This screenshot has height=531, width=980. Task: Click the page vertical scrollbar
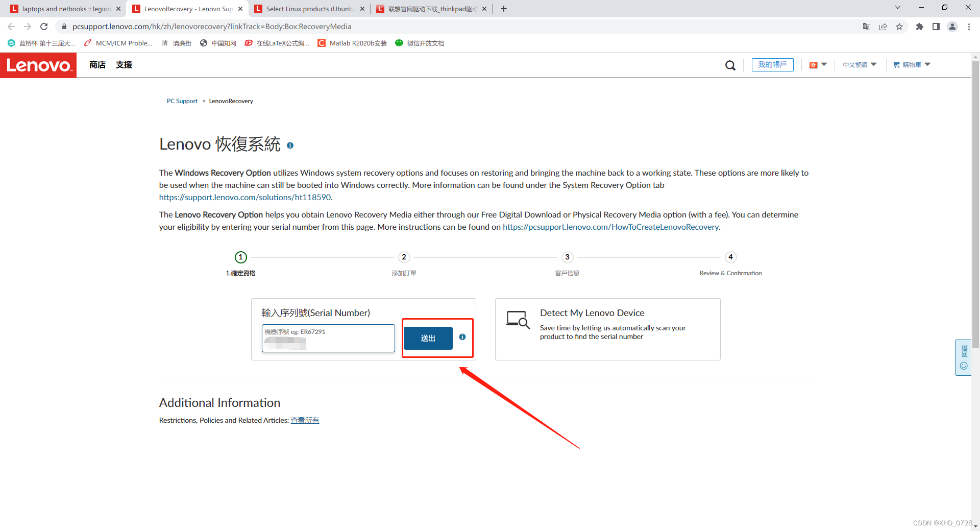click(975, 204)
